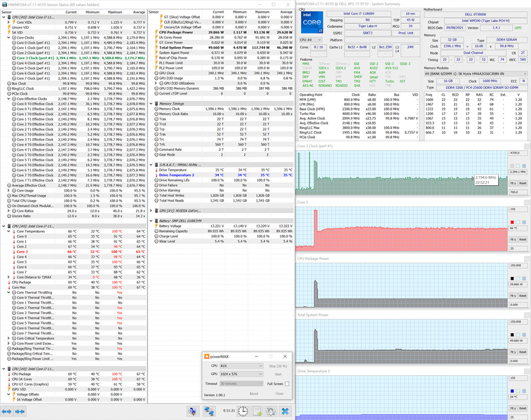Open sensor settings gear icon

[271, 411]
